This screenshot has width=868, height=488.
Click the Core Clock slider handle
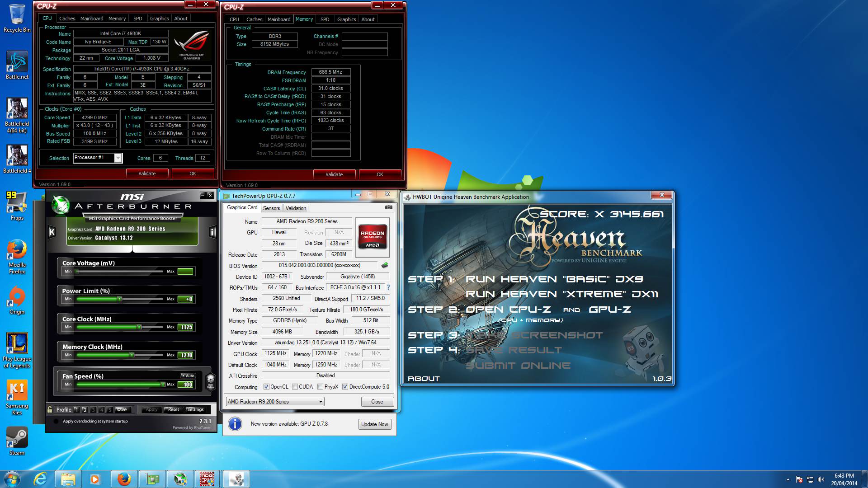[x=139, y=327]
